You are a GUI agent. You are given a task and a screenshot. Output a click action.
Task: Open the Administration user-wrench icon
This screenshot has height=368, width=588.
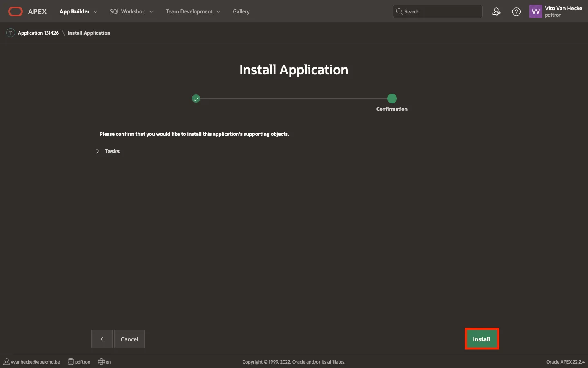coord(497,12)
